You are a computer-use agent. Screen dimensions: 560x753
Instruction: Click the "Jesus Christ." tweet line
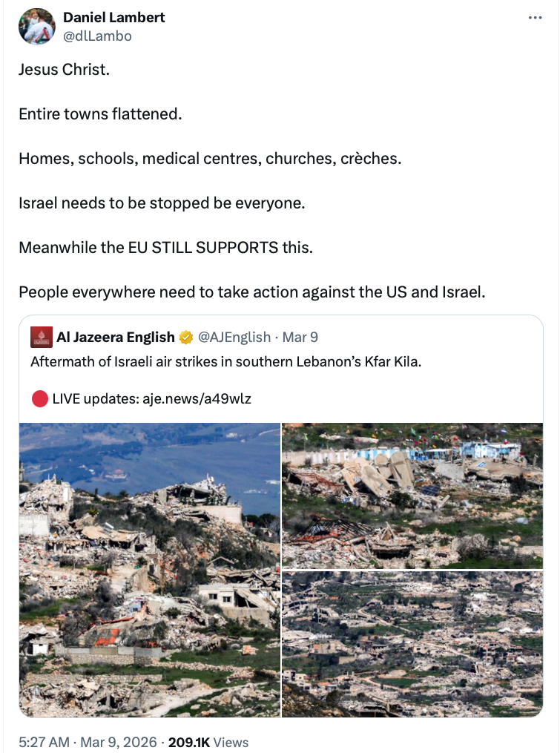65,72
